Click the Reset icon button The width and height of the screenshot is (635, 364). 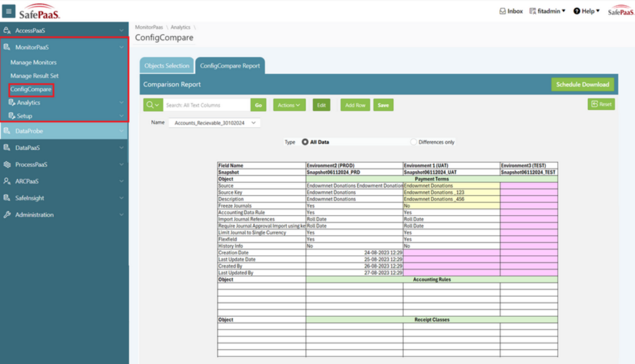coord(602,104)
